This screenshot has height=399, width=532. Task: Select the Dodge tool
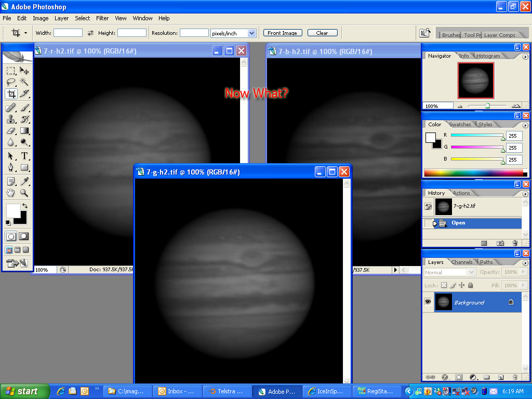pos(24,142)
